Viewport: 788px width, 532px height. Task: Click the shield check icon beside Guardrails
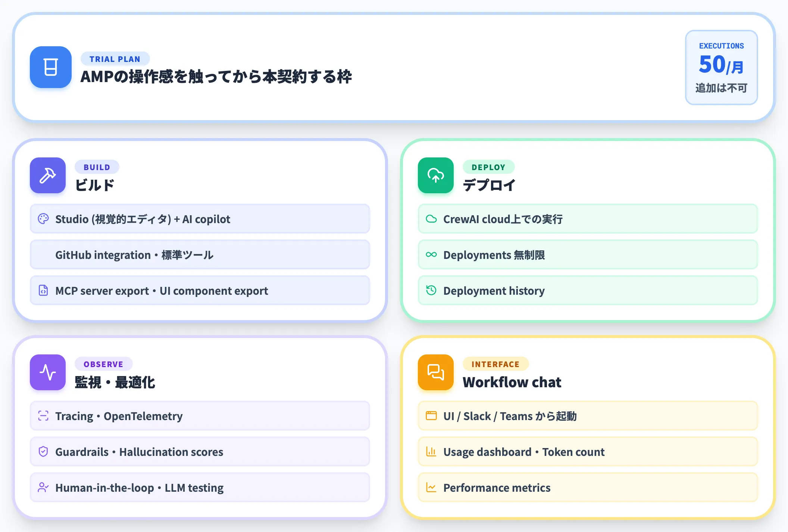43,452
